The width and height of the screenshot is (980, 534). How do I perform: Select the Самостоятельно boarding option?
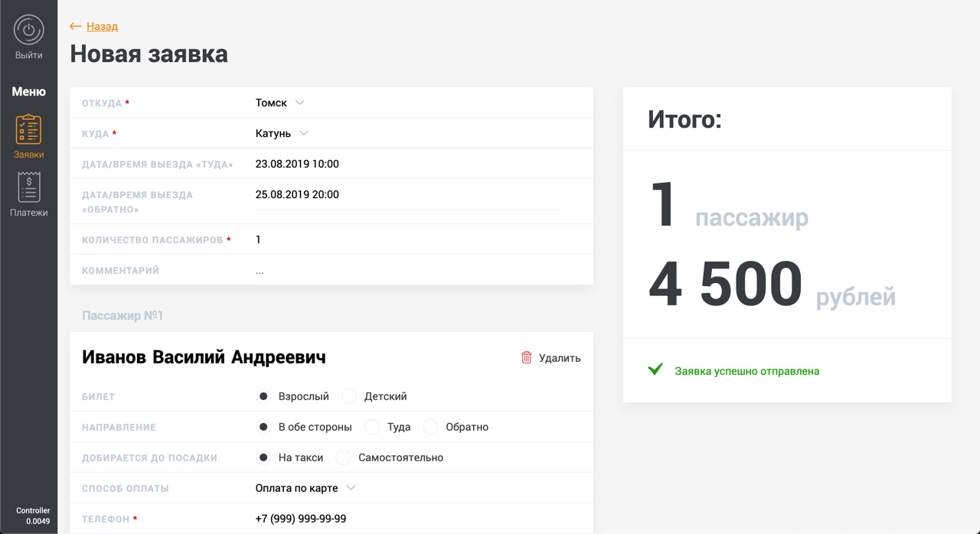[x=343, y=457]
